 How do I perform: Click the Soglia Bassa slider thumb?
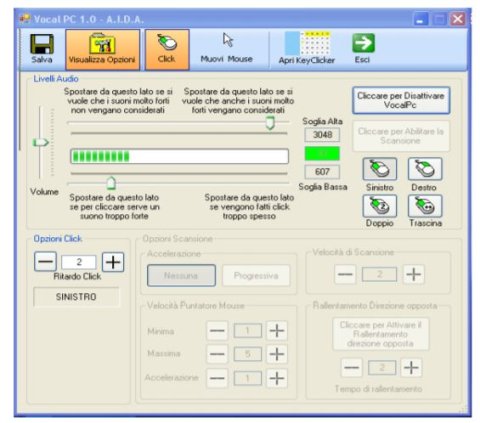coord(111,183)
